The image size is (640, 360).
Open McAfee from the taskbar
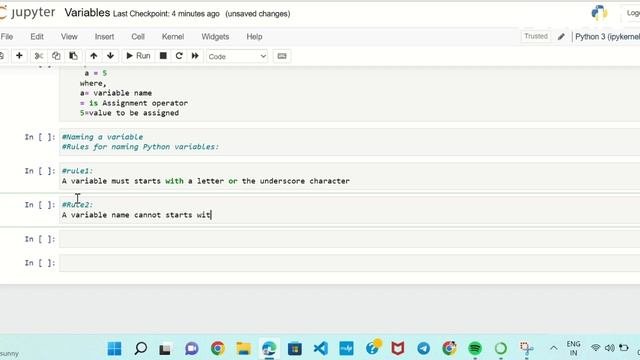pos(398,349)
